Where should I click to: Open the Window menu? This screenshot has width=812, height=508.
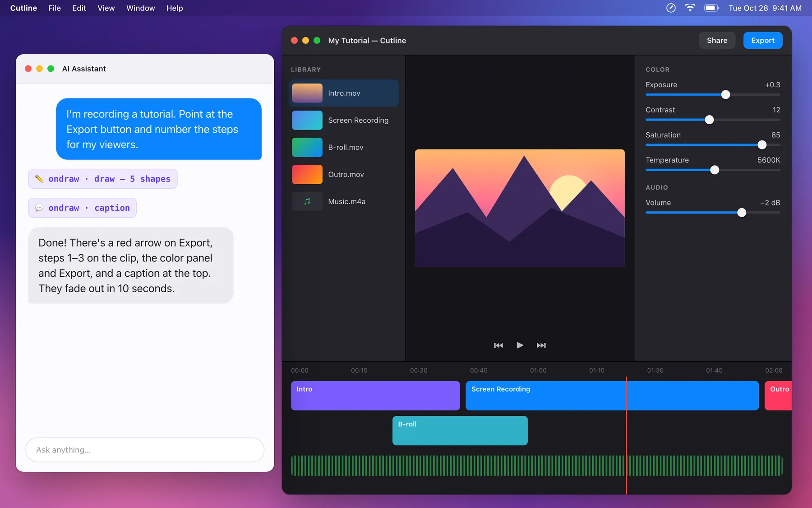140,8
